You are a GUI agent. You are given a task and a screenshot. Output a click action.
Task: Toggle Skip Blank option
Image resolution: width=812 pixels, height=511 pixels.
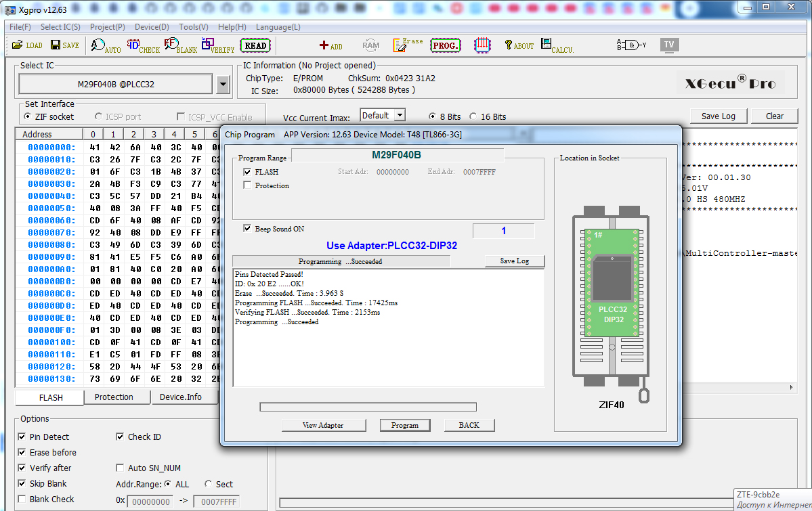pyautogui.click(x=22, y=483)
